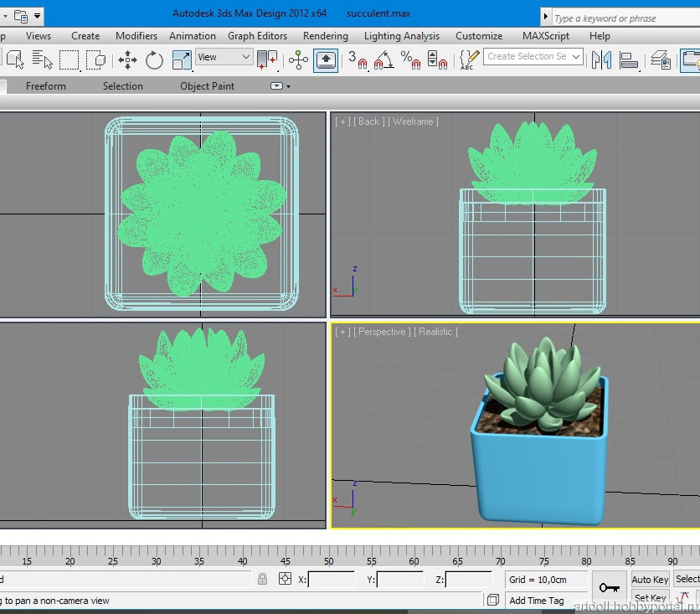
Task: Switch to the Object Paint tab
Action: point(207,86)
